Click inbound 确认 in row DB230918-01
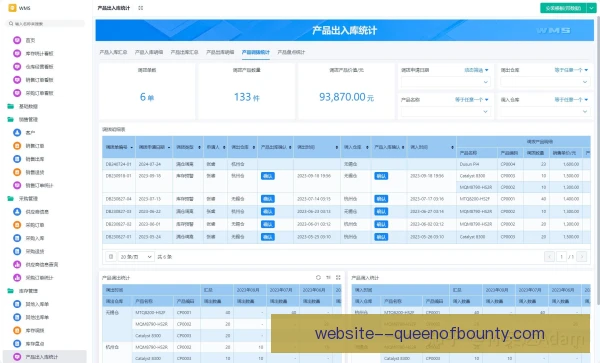This screenshot has width=600, height=363. point(381,176)
